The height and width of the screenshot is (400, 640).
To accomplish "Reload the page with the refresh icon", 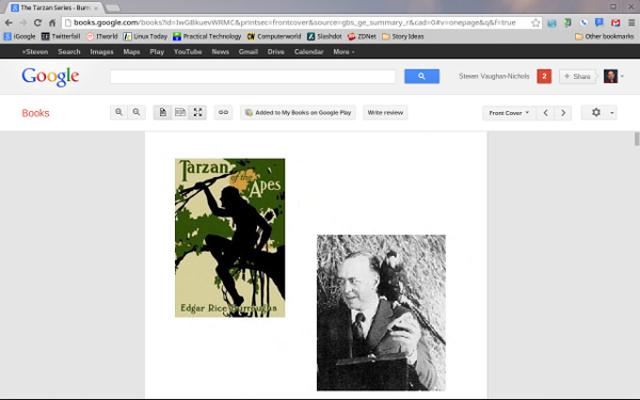I will [38, 22].
